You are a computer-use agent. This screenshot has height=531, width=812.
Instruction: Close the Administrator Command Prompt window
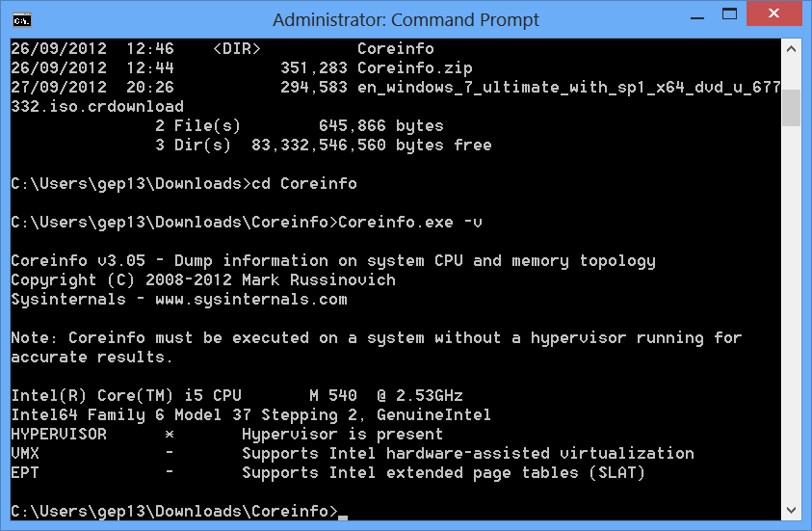(773, 13)
